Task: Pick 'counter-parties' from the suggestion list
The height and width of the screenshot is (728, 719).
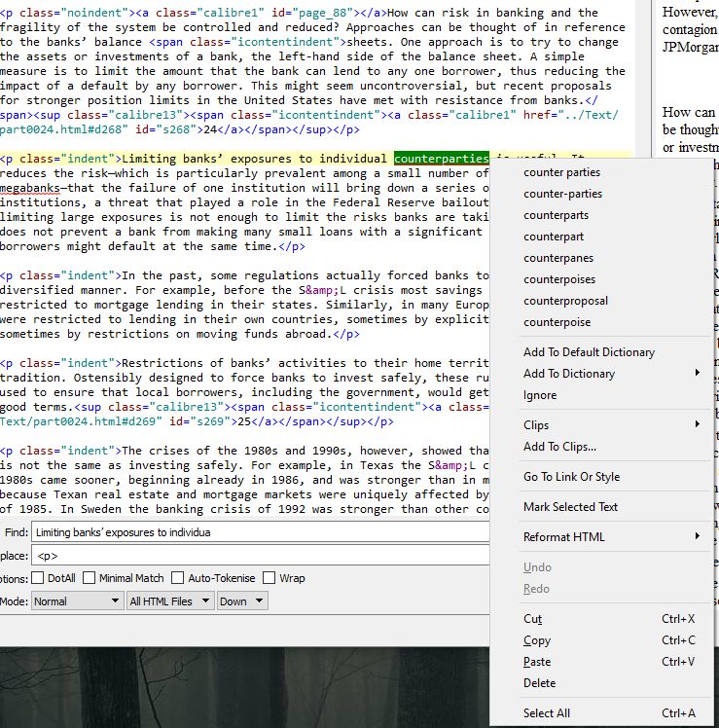Action: pyautogui.click(x=562, y=194)
